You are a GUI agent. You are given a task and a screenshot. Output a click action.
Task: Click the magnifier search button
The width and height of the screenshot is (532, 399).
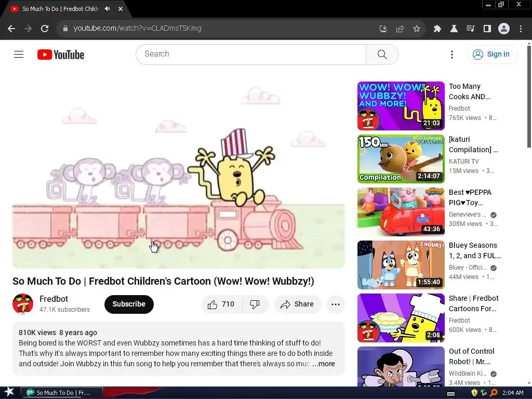[x=382, y=54]
